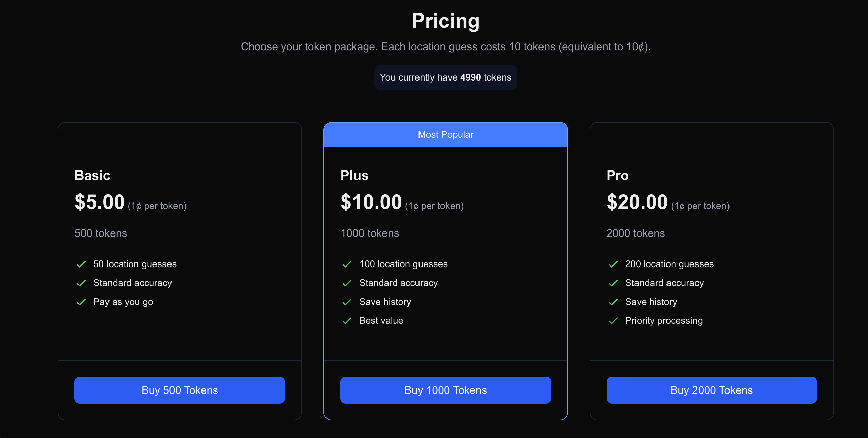Screen dimensions: 868x438
Task: Select the Buy 2000 Tokens button
Action: [711, 390]
